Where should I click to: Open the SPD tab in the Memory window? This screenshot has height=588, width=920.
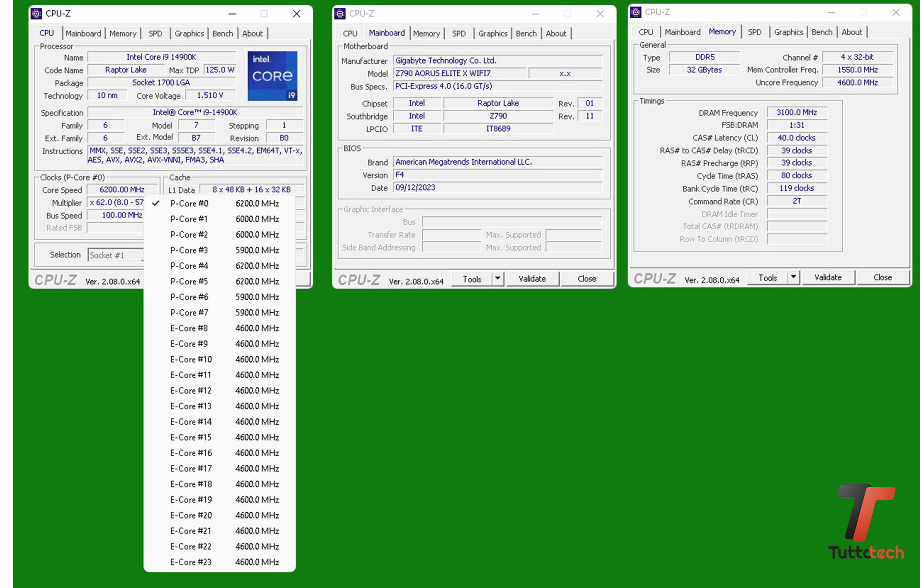click(754, 32)
